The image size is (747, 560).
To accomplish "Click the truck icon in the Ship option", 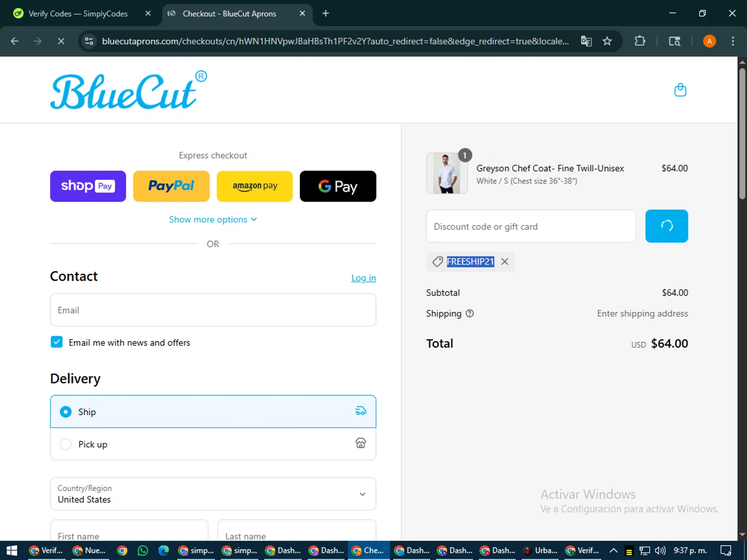I will pos(361,411).
